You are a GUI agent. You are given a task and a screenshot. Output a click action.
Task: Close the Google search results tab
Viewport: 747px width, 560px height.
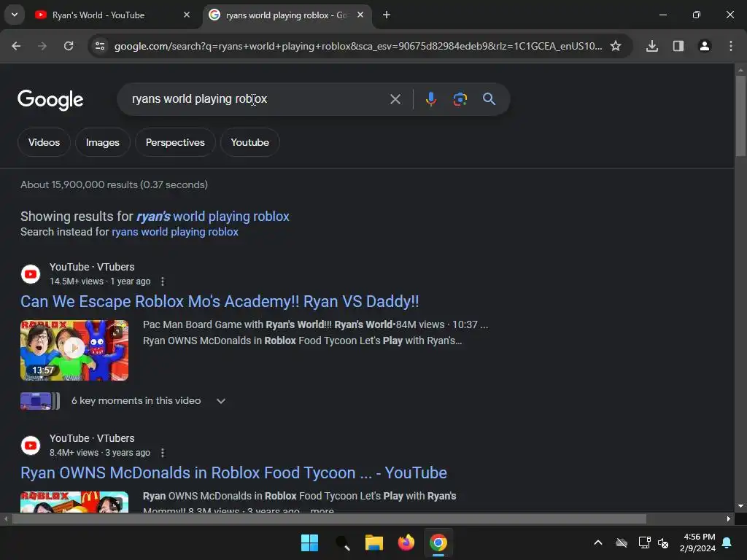[360, 15]
